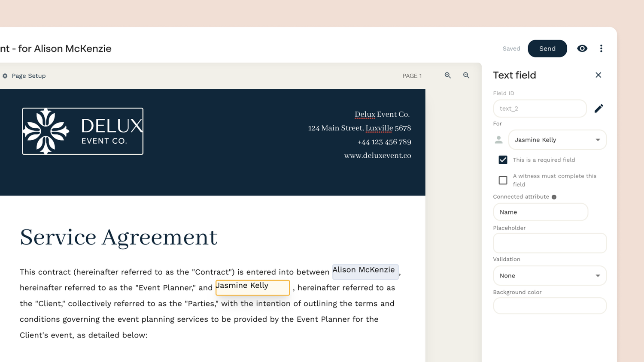
Task: Click the person icon beside the recipient dropdown
Action: [x=498, y=140]
